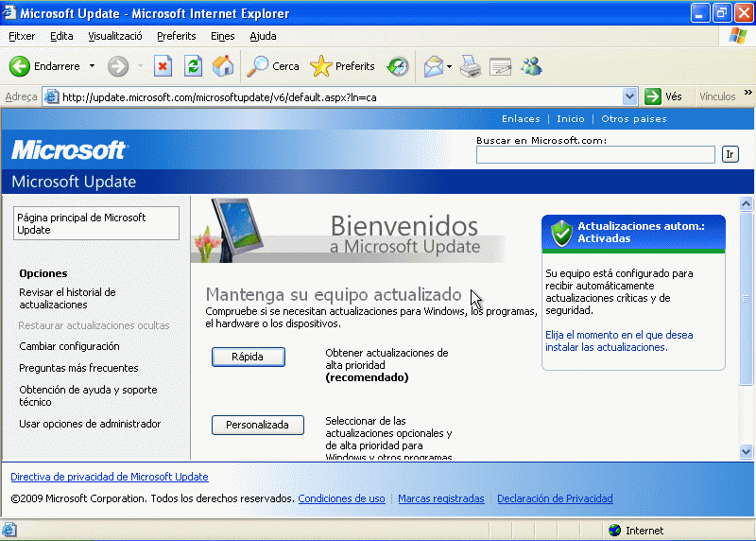Open the Eines menu
756x541 pixels.
222,36
